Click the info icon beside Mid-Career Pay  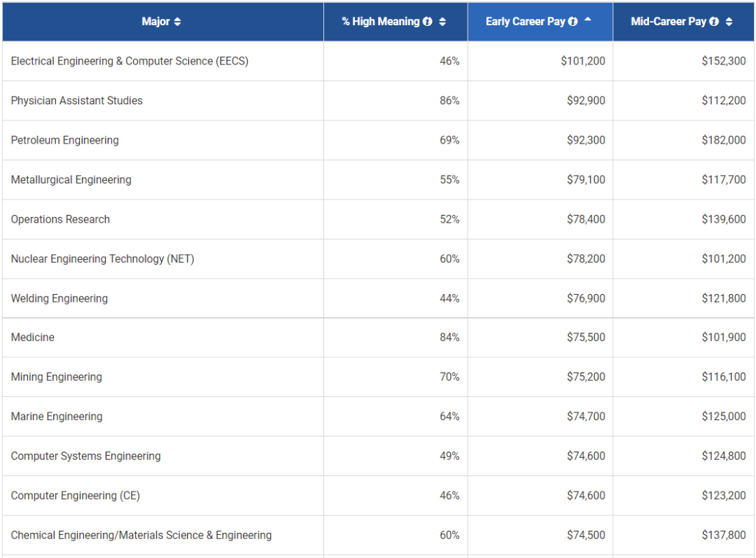(714, 22)
